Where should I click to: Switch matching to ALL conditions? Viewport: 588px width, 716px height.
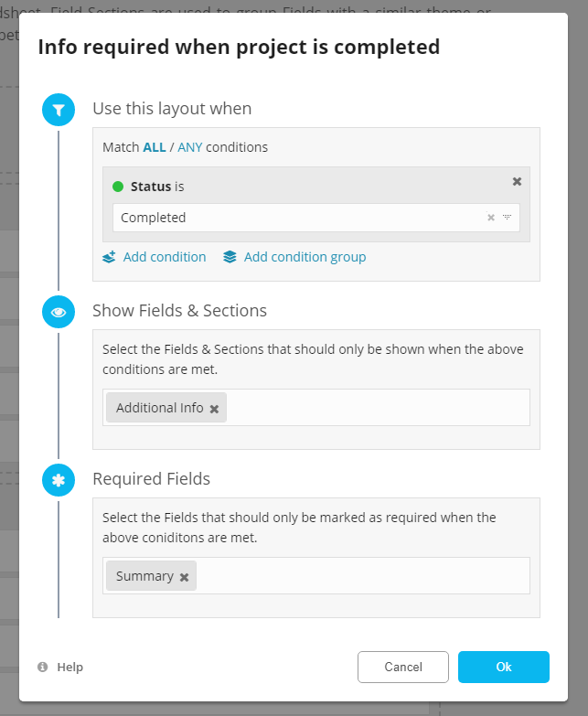[155, 147]
